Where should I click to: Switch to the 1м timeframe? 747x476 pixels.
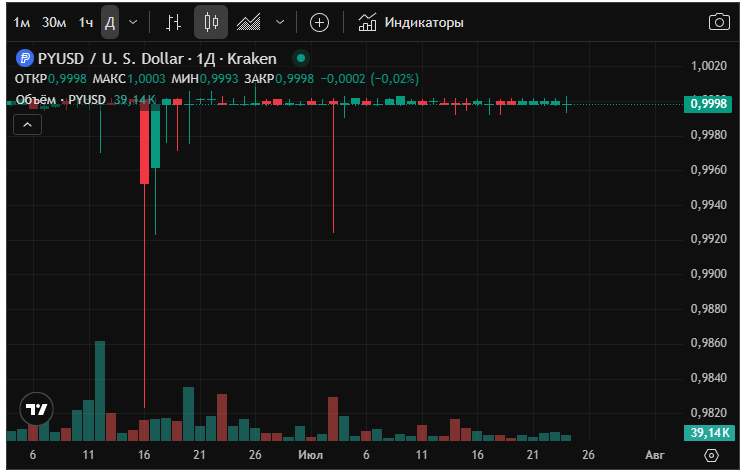pyautogui.click(x=22, y=22)
